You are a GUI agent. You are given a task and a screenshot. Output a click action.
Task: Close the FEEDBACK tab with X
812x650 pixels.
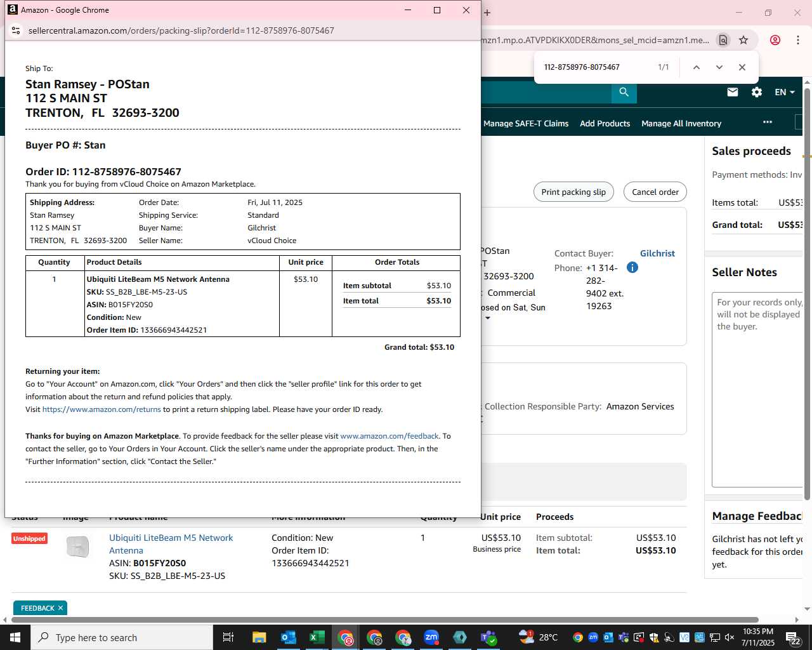[60, 608]
